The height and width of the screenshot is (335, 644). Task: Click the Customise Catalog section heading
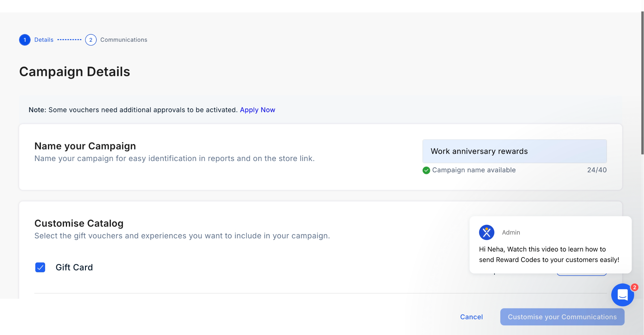[79, 223]
